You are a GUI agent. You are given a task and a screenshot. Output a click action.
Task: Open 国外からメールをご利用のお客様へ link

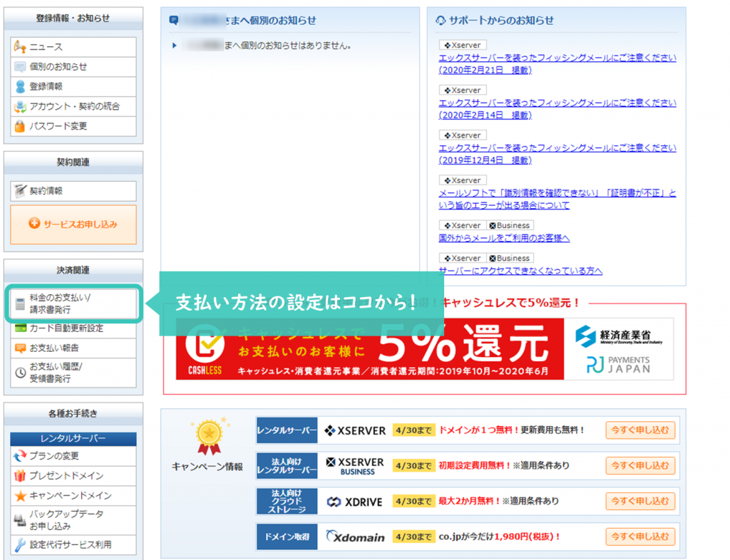[x=504, y=238]
